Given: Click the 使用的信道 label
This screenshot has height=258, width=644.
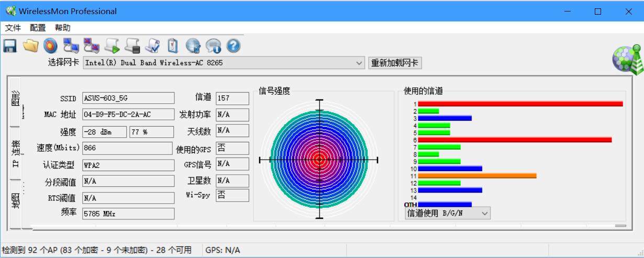Looking at the screenshot, I should coord(423,91).
